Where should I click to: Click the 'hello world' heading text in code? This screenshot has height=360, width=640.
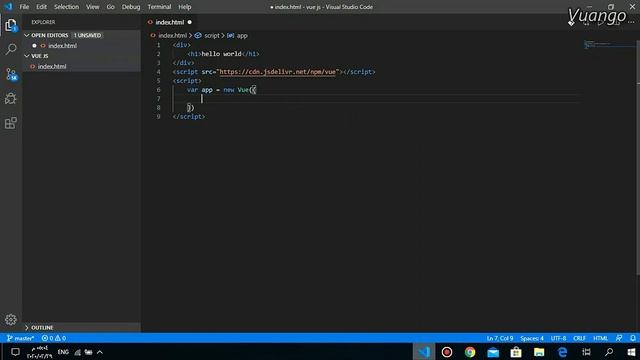(x=221, y=54)
